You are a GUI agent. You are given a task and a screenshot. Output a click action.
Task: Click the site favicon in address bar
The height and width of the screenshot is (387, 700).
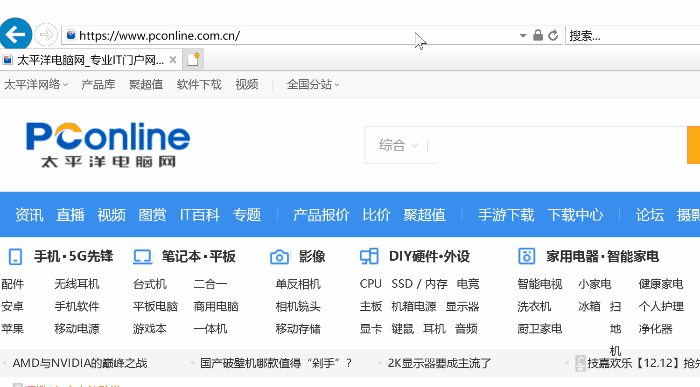coord(71,35)
